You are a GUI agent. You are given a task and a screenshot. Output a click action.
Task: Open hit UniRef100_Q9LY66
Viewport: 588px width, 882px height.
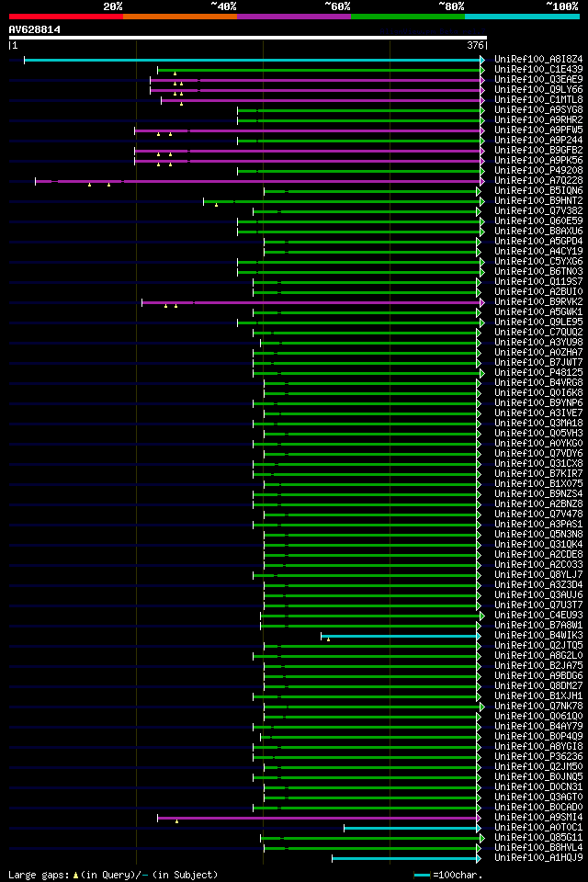pyautogui.click(x=538, y=89)
